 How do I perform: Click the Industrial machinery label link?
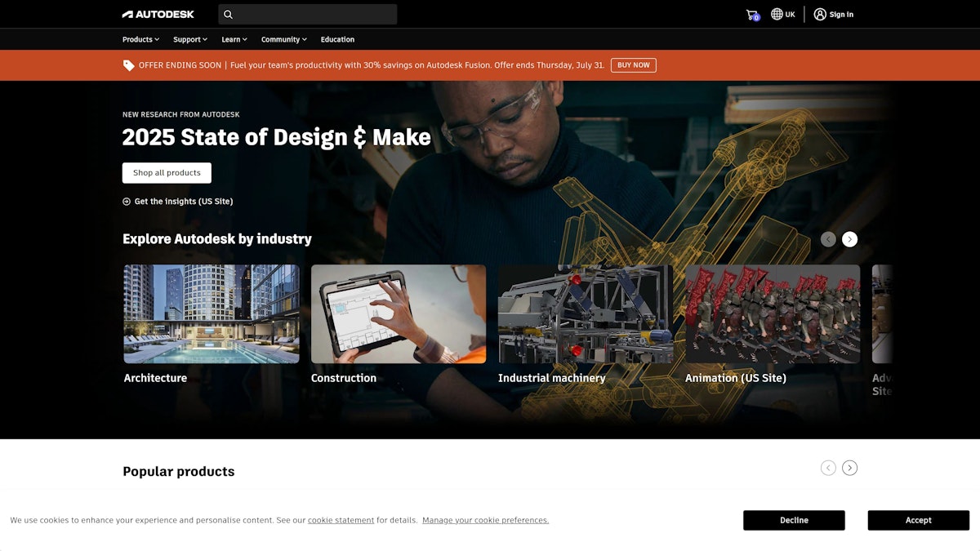coord(552,378)
